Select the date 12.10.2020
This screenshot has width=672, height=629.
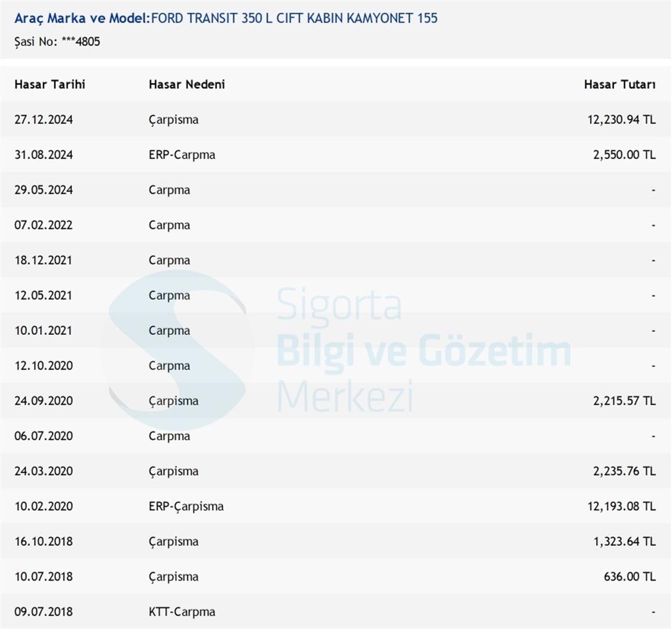pyautogui.click(x=44, y=365)
